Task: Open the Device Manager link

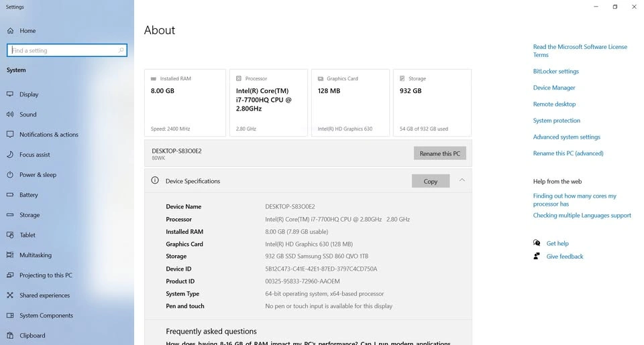Action: [554, 88]
